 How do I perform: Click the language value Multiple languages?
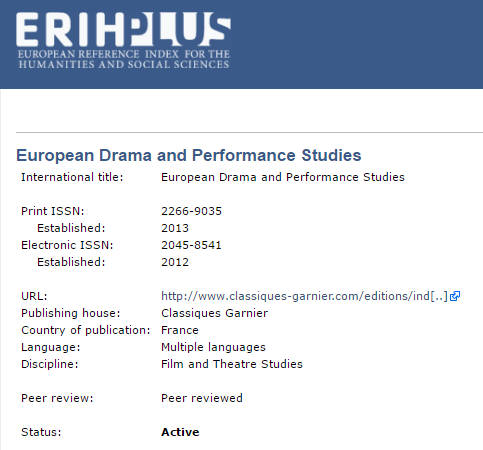click(x=213, y=347)
